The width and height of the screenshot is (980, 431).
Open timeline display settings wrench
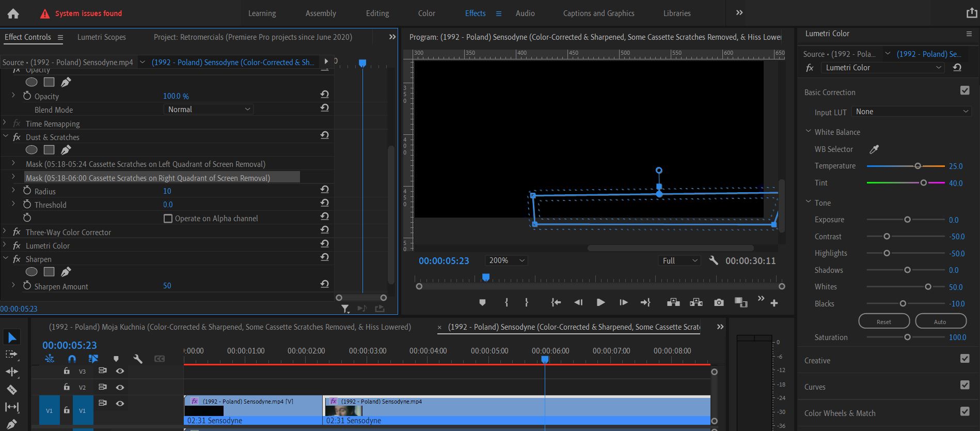pos(138,359)
